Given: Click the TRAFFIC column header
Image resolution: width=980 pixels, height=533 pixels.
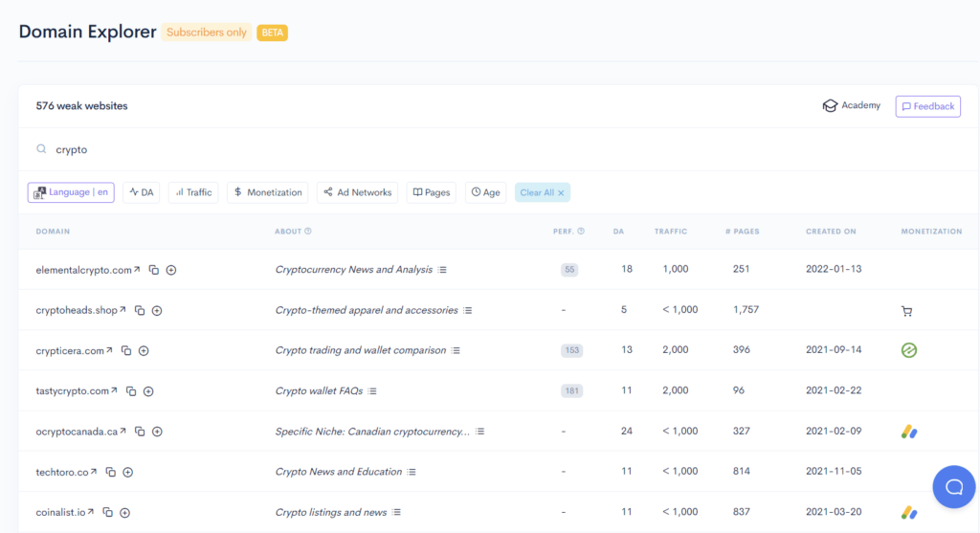Looking at the screenshot, I should [671, 232].
